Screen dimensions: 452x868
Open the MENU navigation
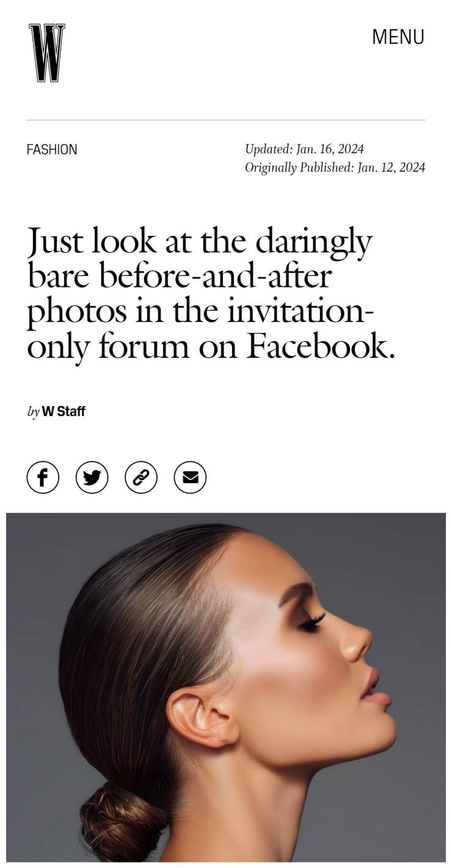click(x=398, y=37)
